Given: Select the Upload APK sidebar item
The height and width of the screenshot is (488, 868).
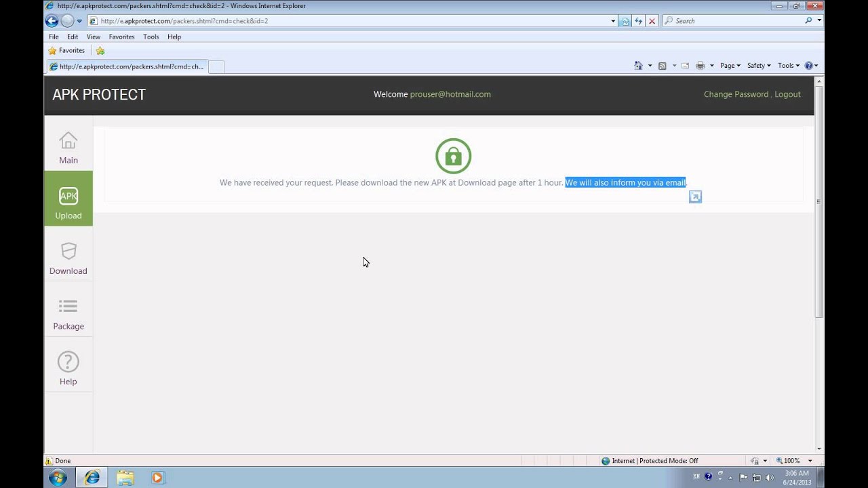Looking at the screenshot, I should (68, 199).
